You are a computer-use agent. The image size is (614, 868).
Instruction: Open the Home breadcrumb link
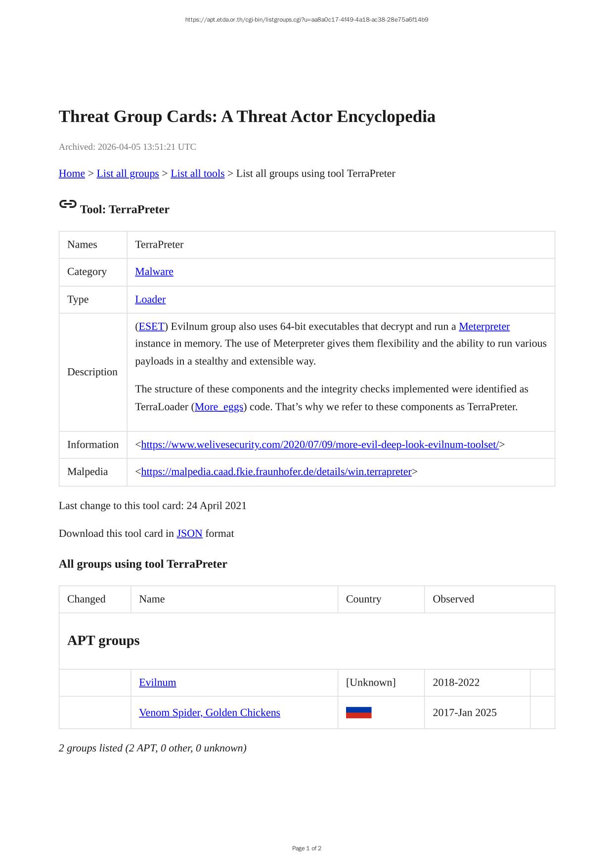pyautogui.click(x=72, y=174)
